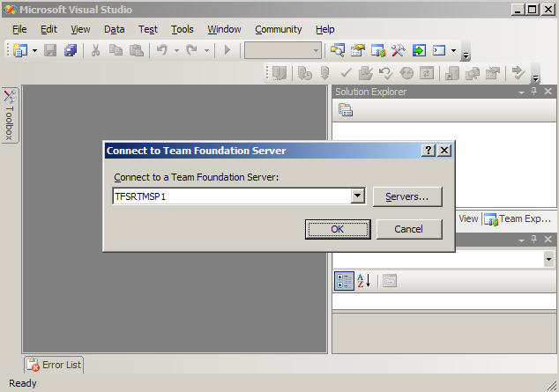
Task: Close the Connect to Team Foundation Server dialog
Action: click(x=444, y=151)
